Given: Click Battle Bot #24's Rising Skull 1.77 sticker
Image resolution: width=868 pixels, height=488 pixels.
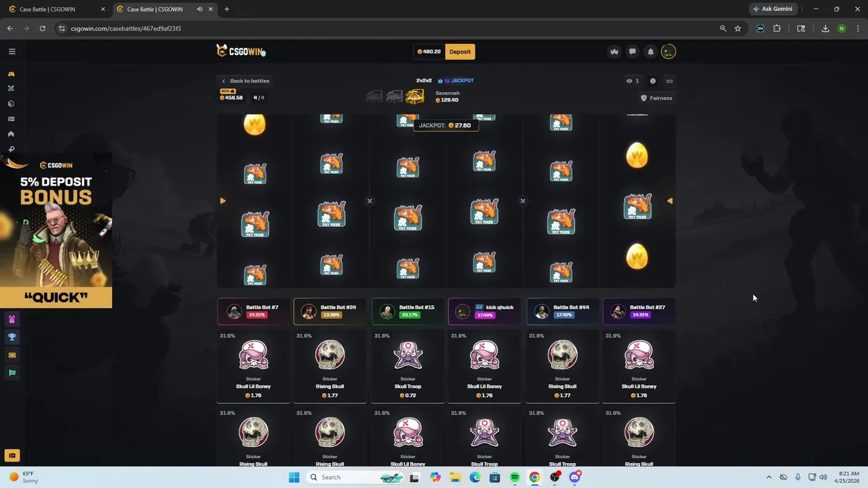Looking at the screenshot, I should [330, 367].
